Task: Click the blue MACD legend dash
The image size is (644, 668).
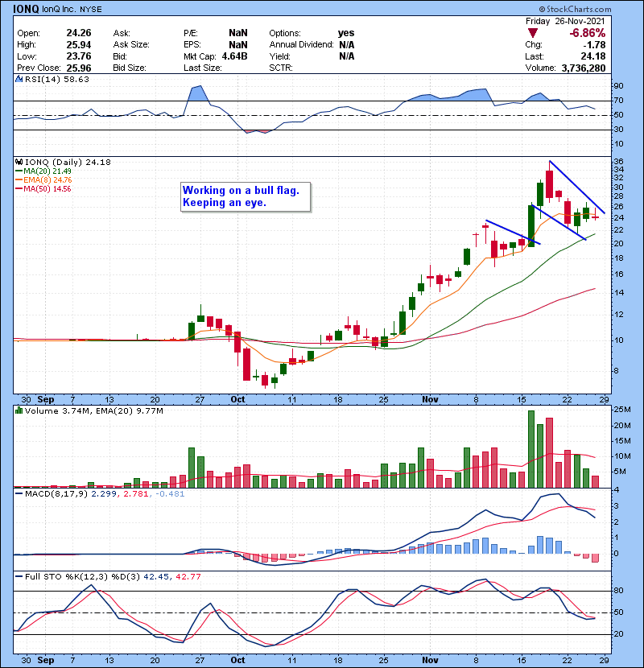Action: click(19, 494)
